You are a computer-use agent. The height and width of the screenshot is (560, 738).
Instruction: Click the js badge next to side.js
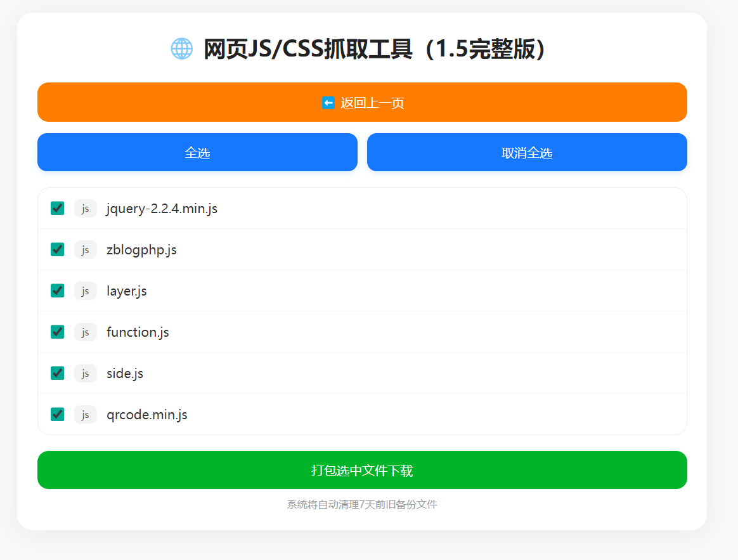[x=85, y=373]
